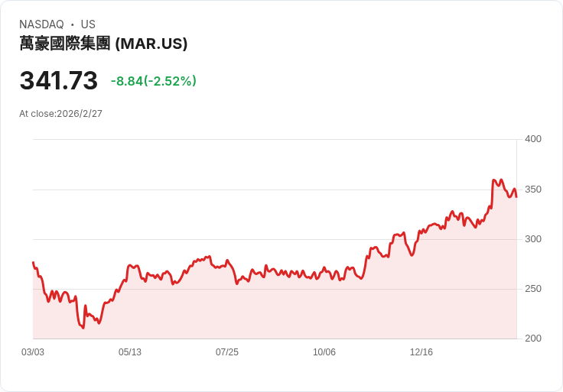Select the 400 y-axis price label
The image size is (563, 392).
click(533, 139)
